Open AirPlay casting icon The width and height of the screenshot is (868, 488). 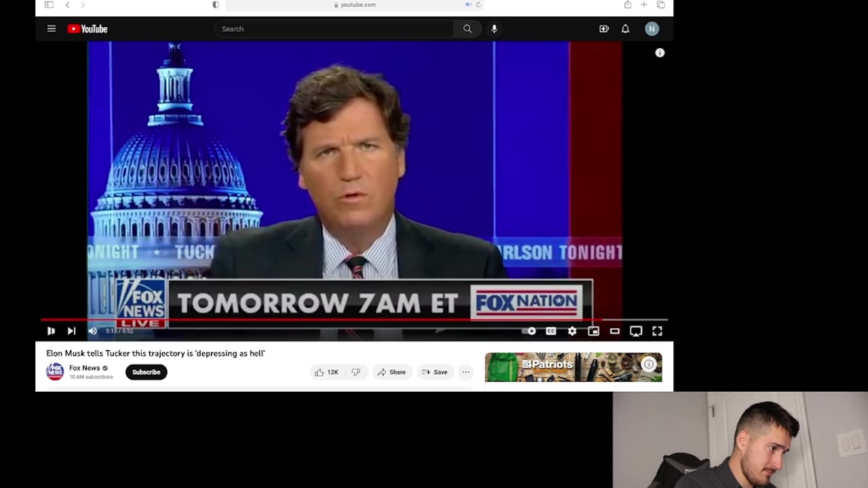pyautogui.click(x=636, y=331)
